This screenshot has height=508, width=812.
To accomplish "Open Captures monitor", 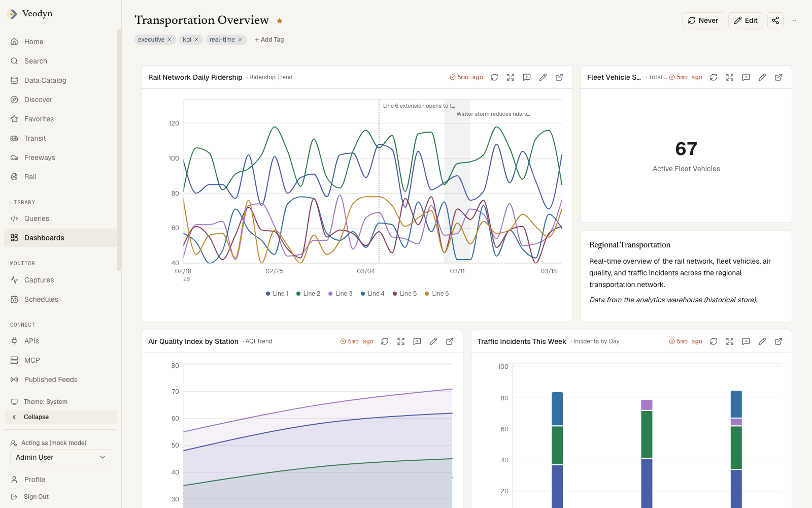I will pyautogui.click(x=60, y=280).
